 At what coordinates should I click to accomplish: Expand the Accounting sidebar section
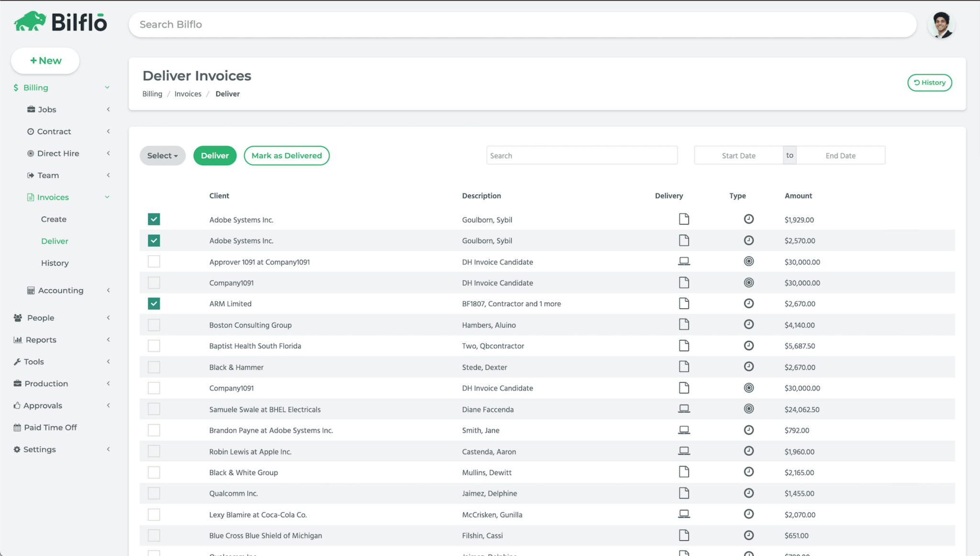pos(60,291)
